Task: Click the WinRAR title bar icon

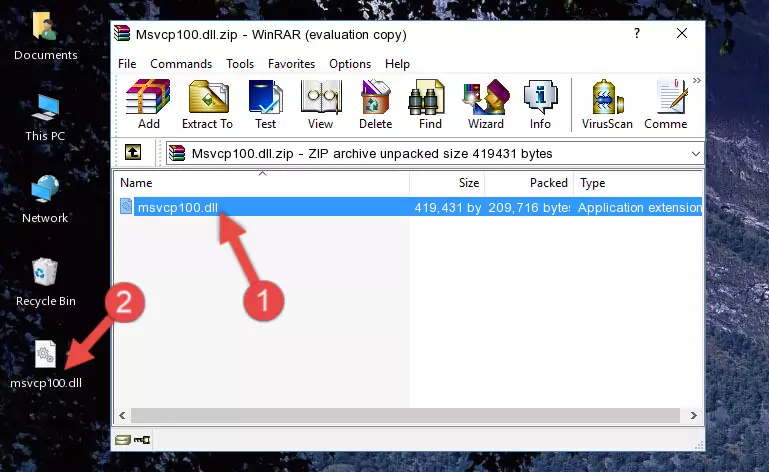Action: tap(123, 33)
